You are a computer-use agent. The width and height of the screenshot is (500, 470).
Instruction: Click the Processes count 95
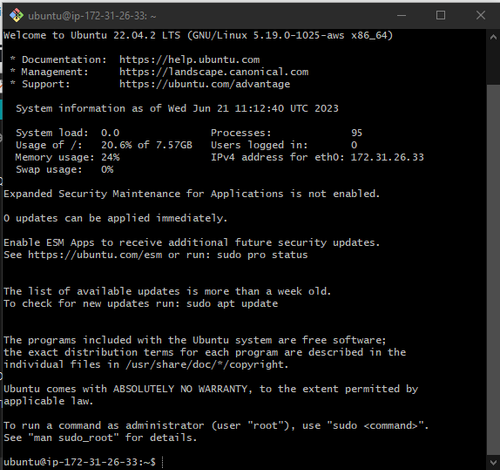pos(356,133)
